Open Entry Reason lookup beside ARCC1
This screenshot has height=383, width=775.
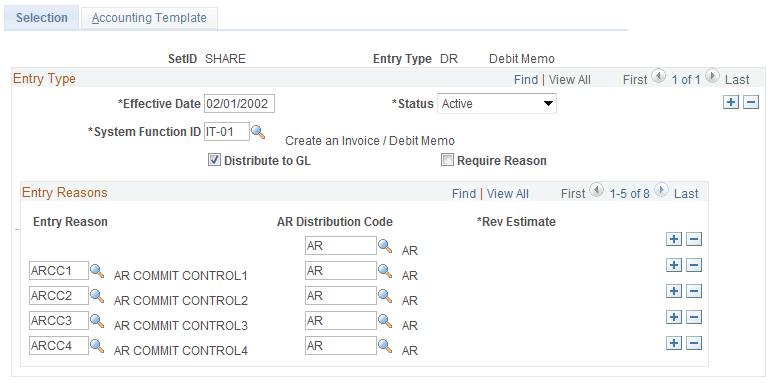click(x=97, y=271)
